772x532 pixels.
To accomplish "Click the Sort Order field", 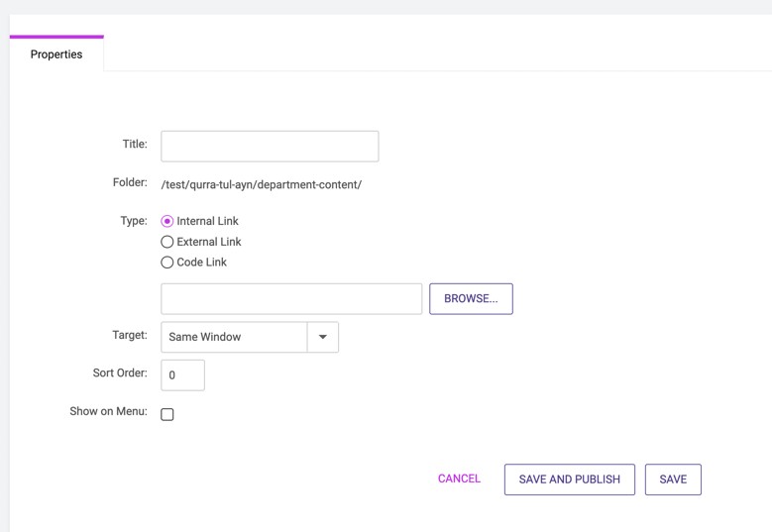I will [x=182, y=375].
